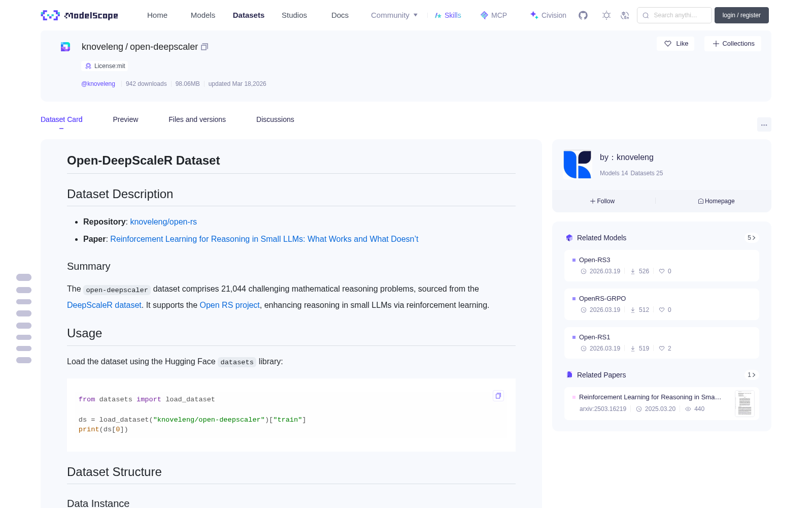Open the Skills page

[448, 15]
